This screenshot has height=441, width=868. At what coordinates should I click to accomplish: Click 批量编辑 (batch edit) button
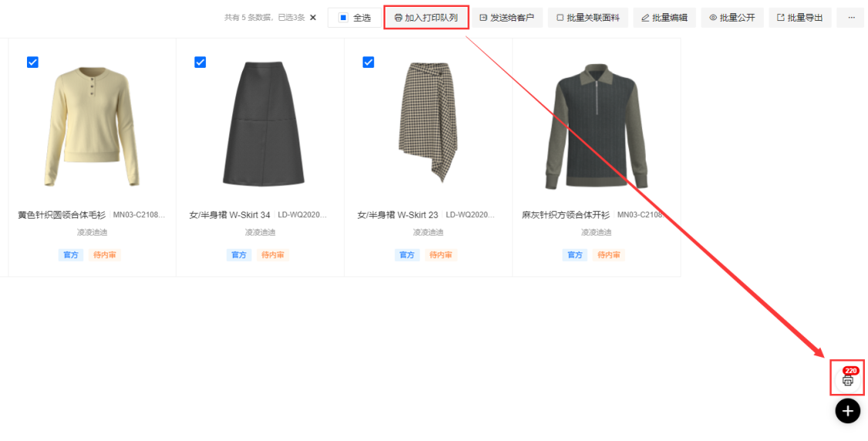pyautogui.click(x=664, y=18)
